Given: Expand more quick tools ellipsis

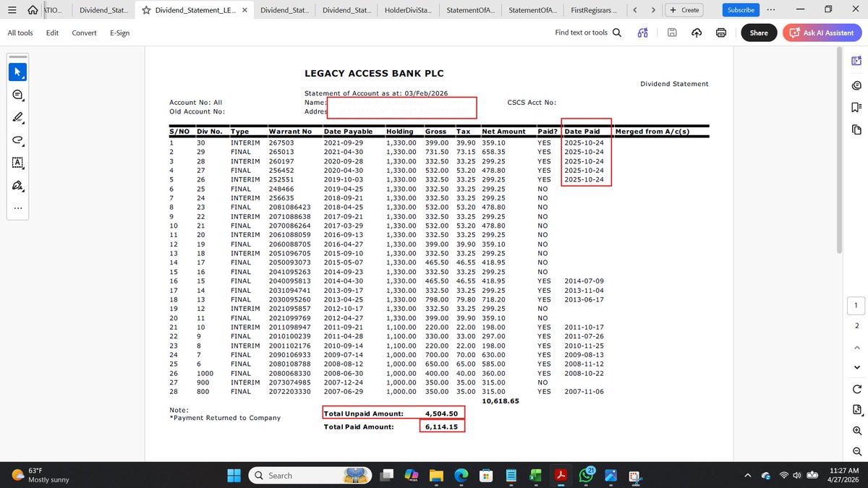Looking at the screenshot, I should pos(18,208).
